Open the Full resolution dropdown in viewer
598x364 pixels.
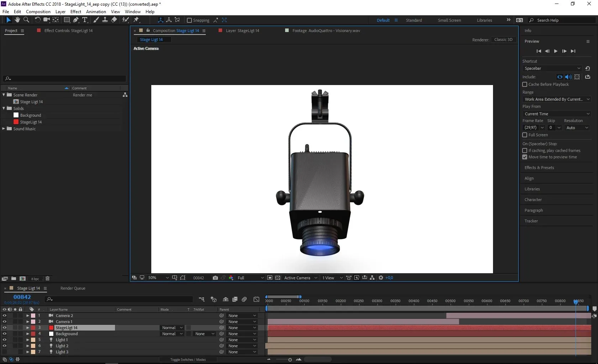[x=251, y=278]
